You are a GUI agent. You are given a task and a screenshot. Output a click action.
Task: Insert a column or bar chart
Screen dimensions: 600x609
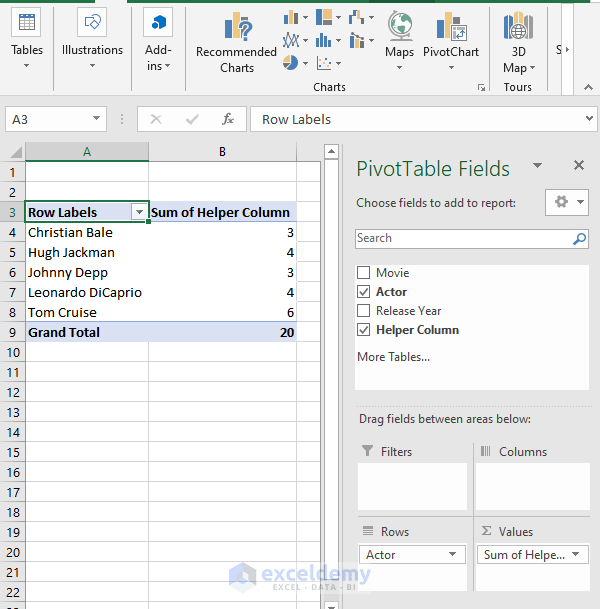tap(291, 17)
